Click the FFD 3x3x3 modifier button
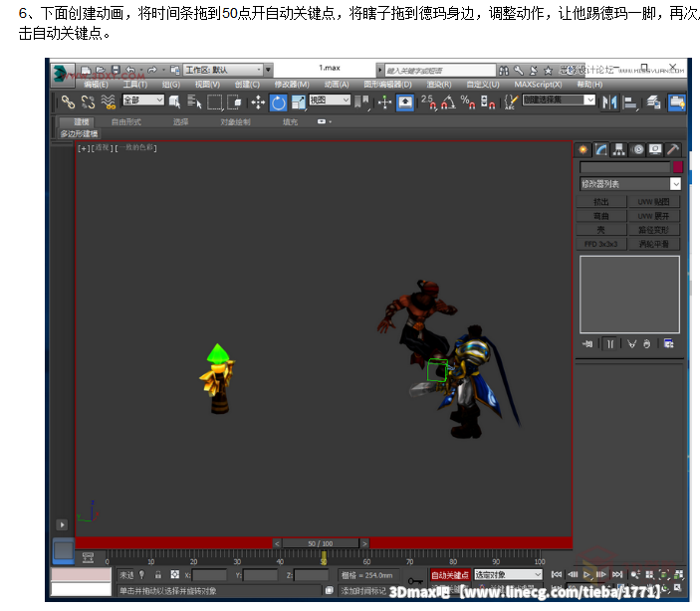Viewport: 700px width, 611px height. click(x=600, y=244)
